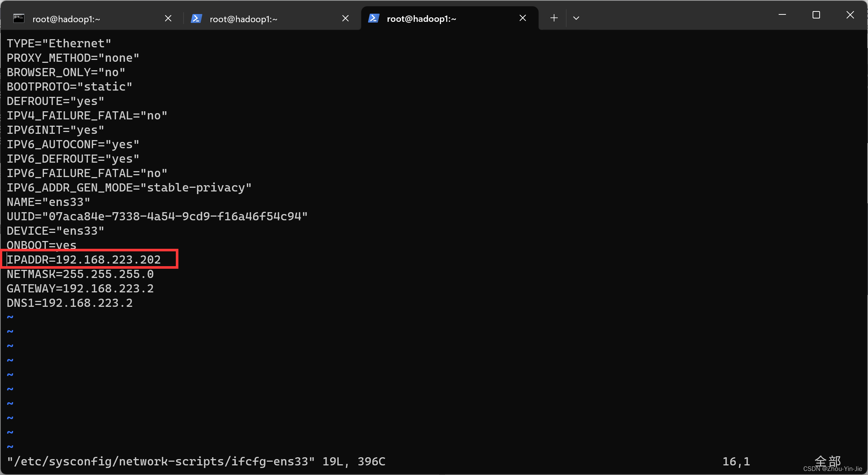
Task: Click the IPV6_DEFROUTE="yes" line
Action: (73, 159)
